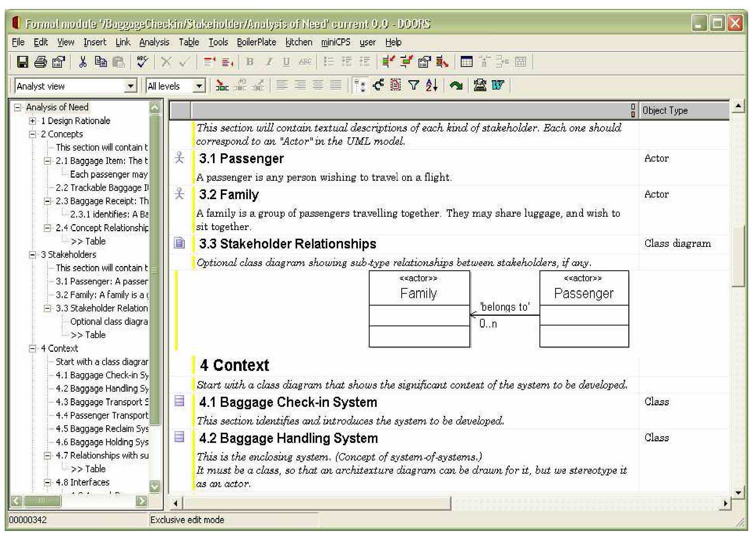Toggle bold formatting
The image size is (756, 536).
pos(250,62)
